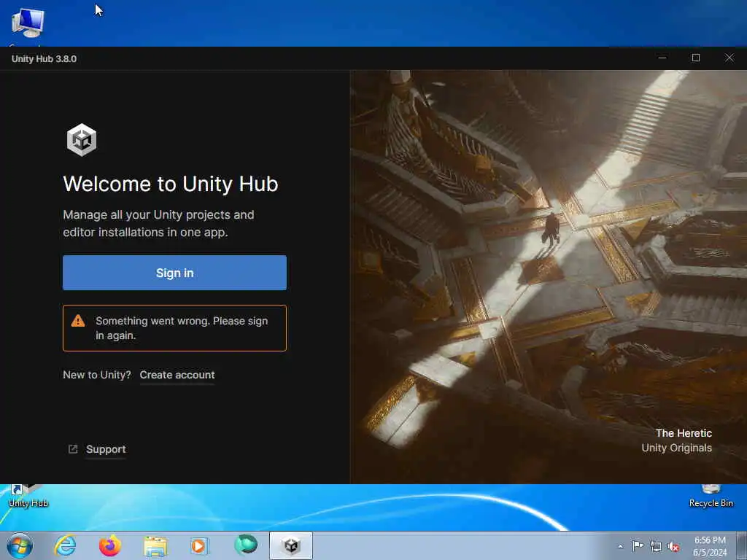Select the Unity Hub desktop shortcut
This screenshot has height=560, width=747.
pos(28,496)
